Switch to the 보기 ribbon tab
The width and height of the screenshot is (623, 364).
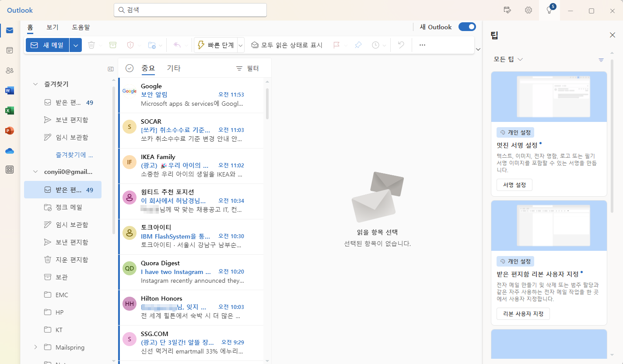(52, 27)
